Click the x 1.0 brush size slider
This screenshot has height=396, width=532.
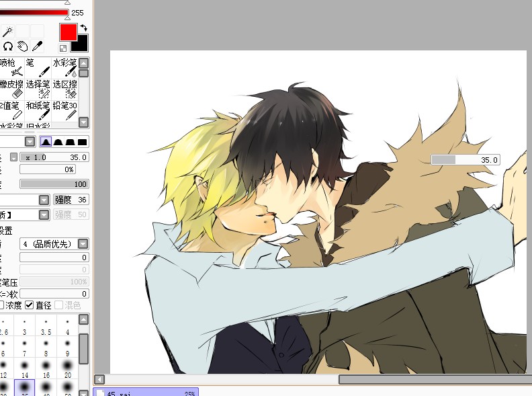coord(54,157)
